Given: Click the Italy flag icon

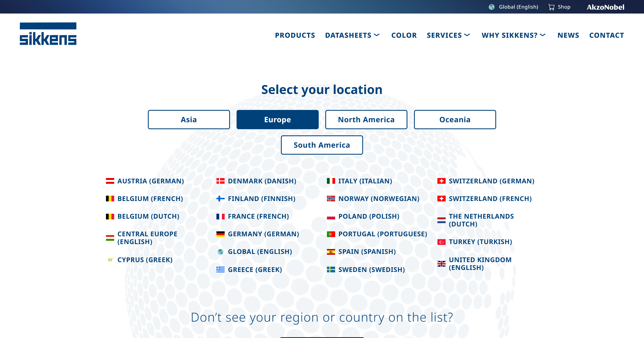Looking at the screenshot, I should click(331, 181).
